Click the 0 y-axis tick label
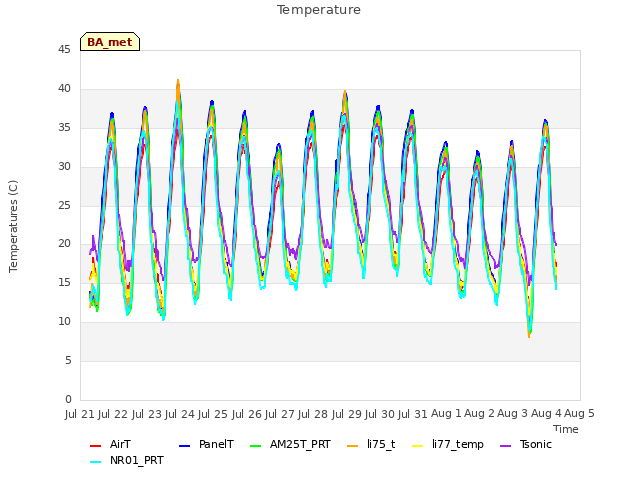Image resolution: width=640 pixels, height=480 pixels. coord(68,400)
